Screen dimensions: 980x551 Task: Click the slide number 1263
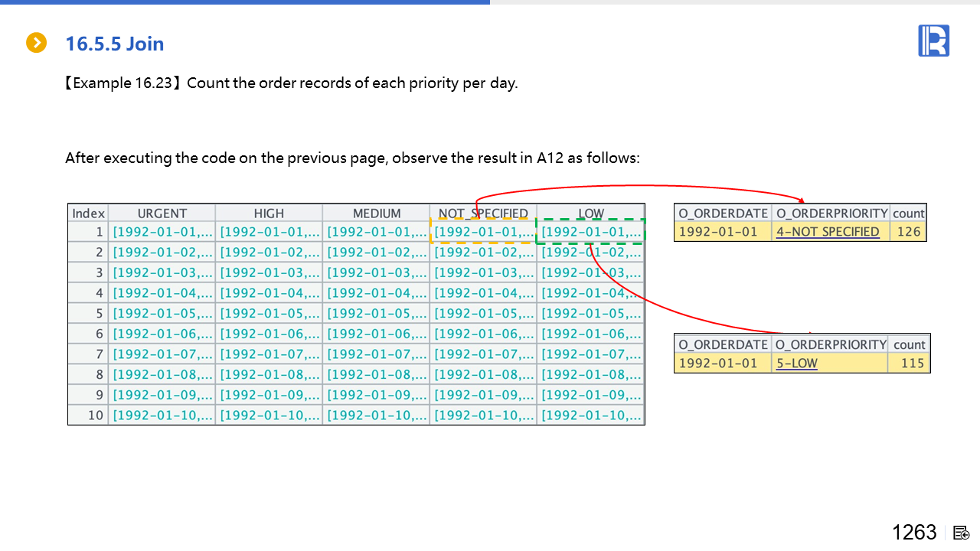(913, 533)
